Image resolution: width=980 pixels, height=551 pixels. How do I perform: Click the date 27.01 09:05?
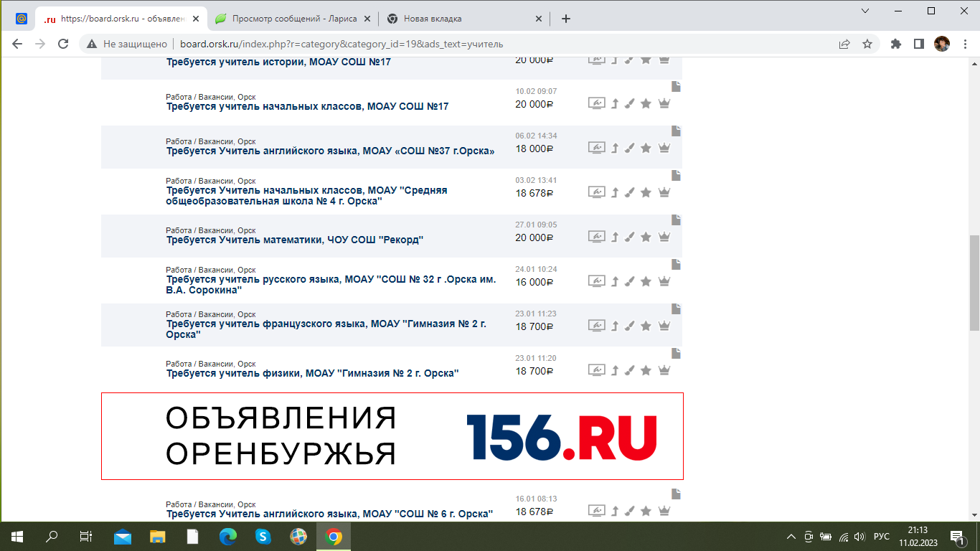click(x=536, y=225)
